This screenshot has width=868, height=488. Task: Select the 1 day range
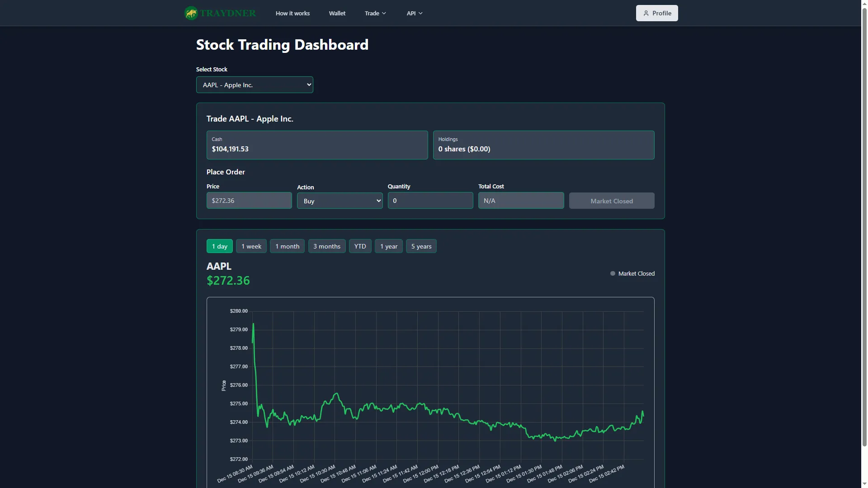[x=220, y=246]
